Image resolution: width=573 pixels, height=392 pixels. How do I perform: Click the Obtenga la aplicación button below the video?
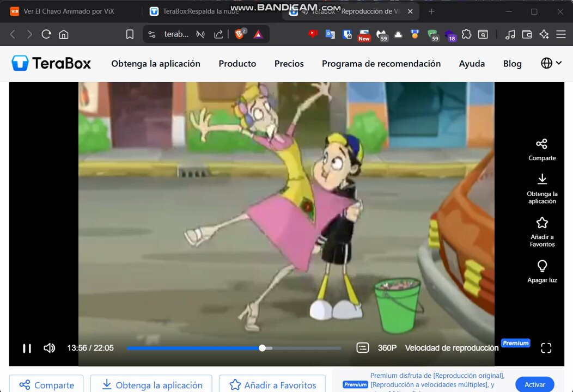pyautogui.click(x=151, y=385)
